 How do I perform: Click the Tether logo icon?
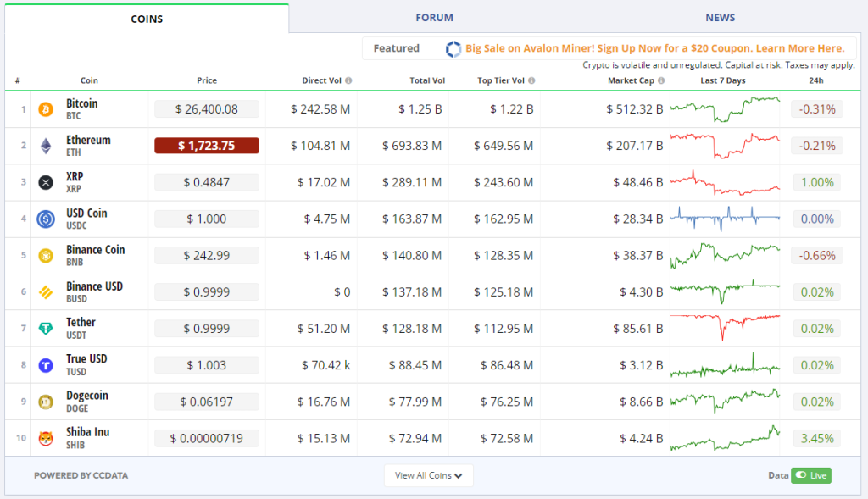coord(46,329)
